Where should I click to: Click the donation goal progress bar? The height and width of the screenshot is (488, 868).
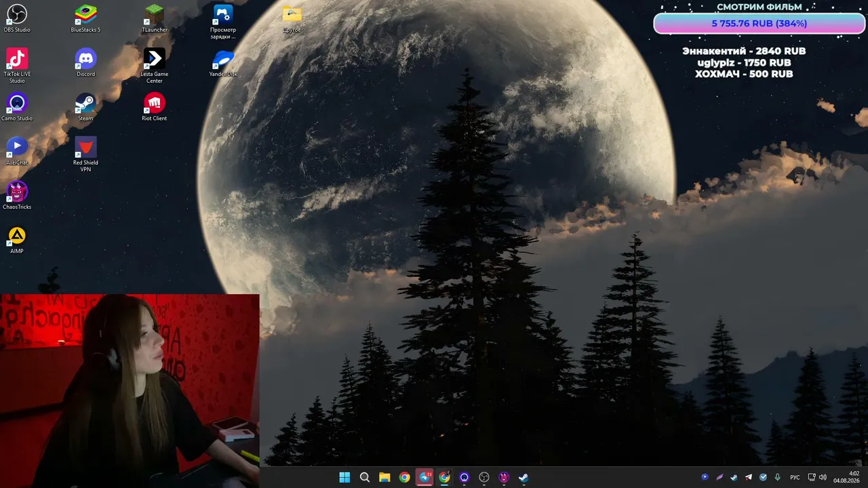click(759, 23)
